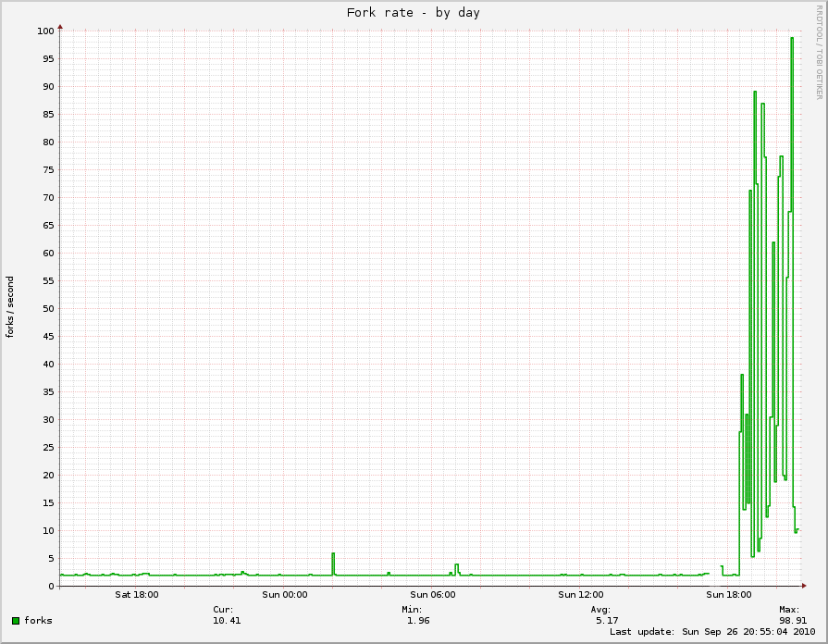
Task: Click the green forks legend swatch
Action: [x=16, y=621]
